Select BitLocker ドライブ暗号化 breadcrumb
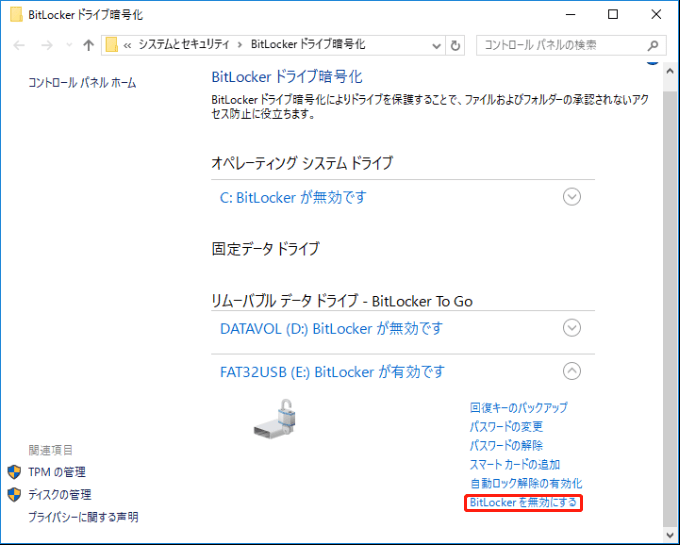Screen dimensions: 680x545 click(x=308, y=44)
